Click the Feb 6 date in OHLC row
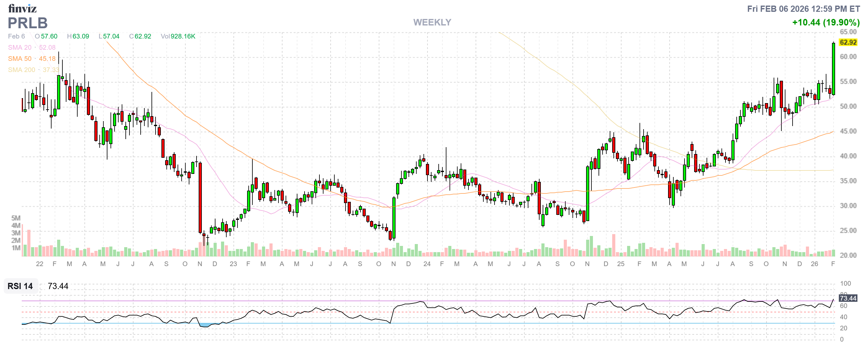The height and width of the screenshot is (349, 868). (16, 36)
